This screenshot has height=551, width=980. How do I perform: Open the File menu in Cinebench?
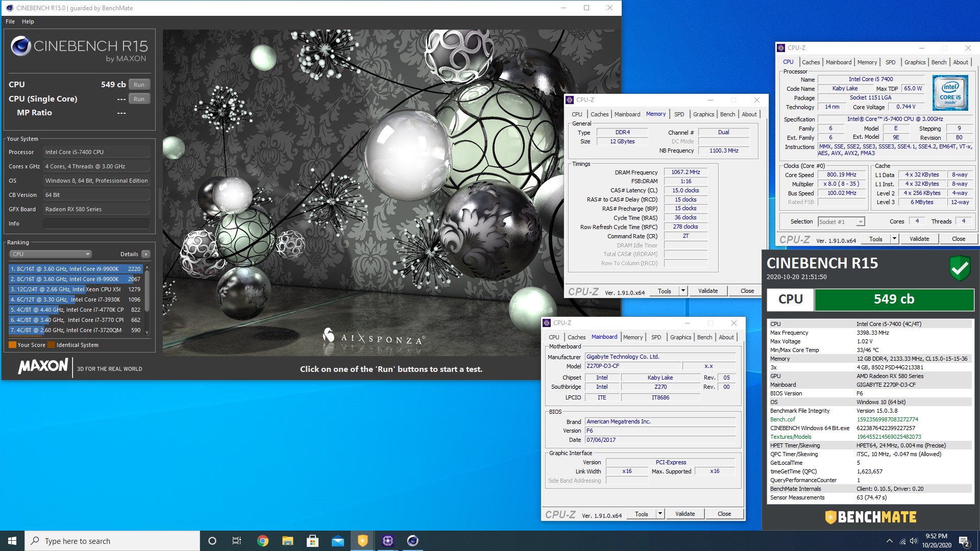(x=10, y=21)
